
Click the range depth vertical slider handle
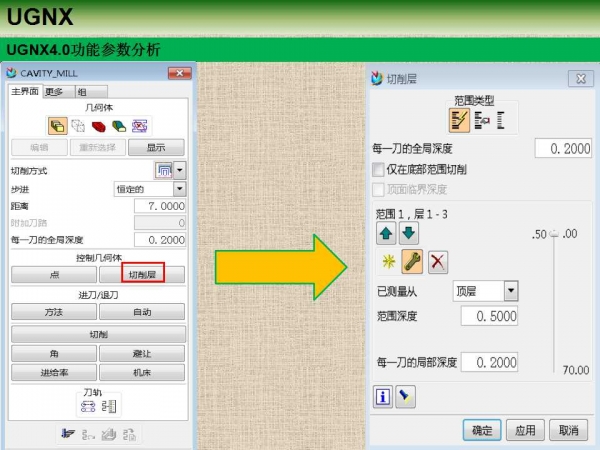pyautogui.click(x=554, y=233)
